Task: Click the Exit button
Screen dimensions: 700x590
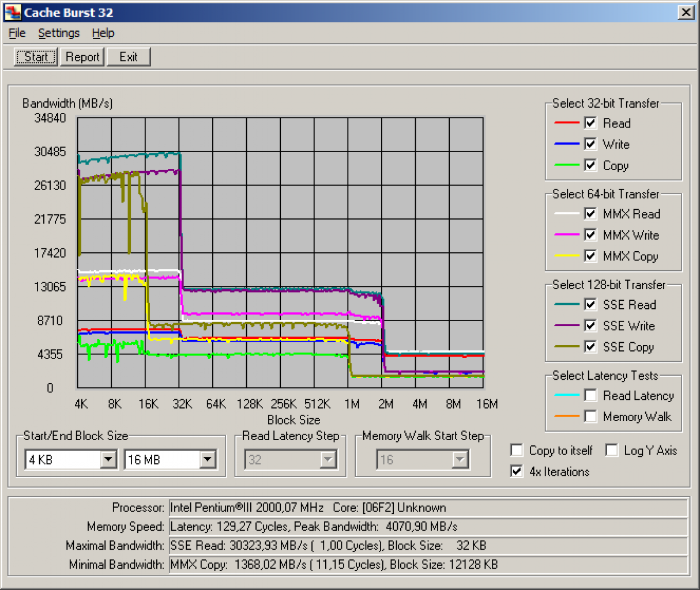Action: point(129,56)
